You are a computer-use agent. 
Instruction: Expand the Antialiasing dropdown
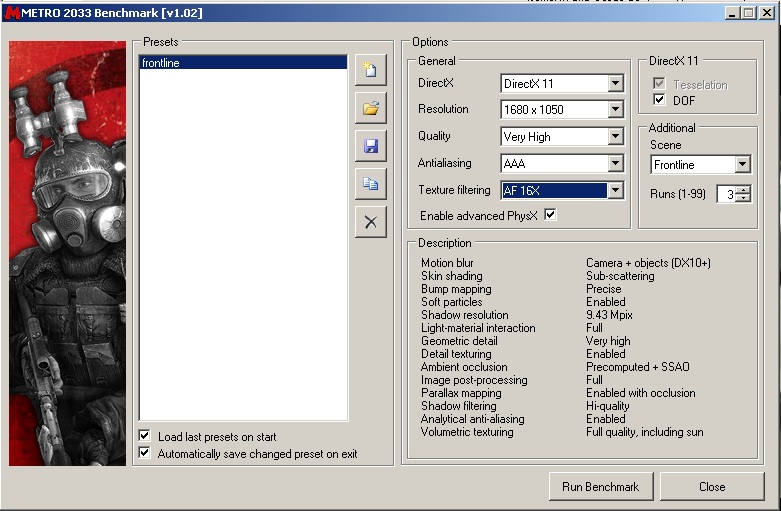point(615,163)
